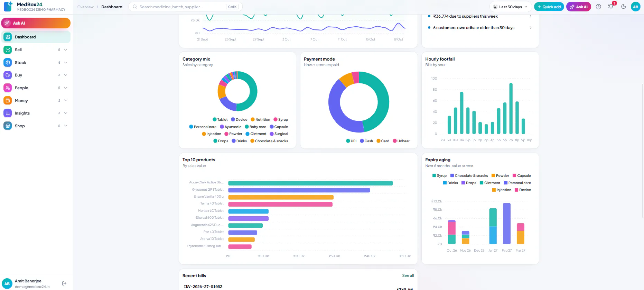Click the Stock box icon in sidebar
Viewport: 644px width, 290px height.
(8, 63)
